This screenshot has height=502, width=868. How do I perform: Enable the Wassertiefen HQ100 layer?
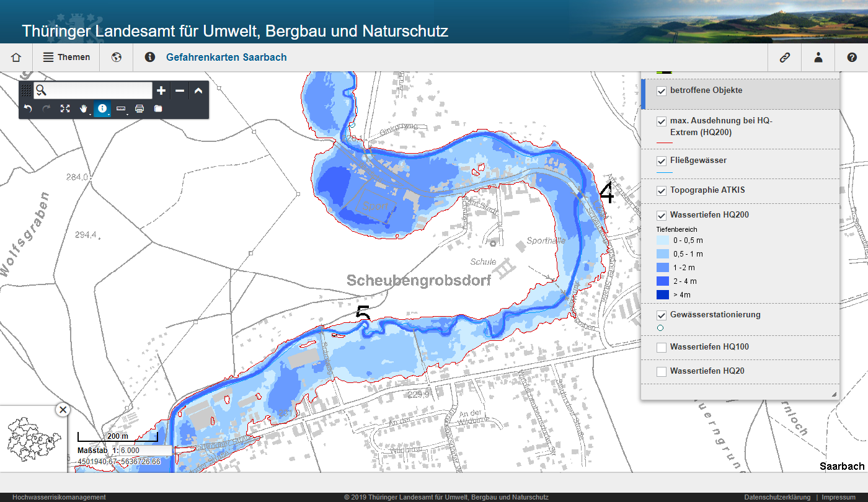[662, 347]
